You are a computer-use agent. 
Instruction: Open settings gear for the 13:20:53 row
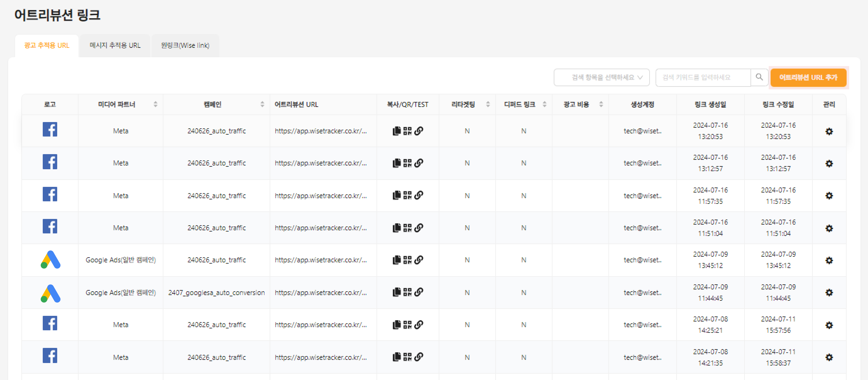[x=829, y=131]
